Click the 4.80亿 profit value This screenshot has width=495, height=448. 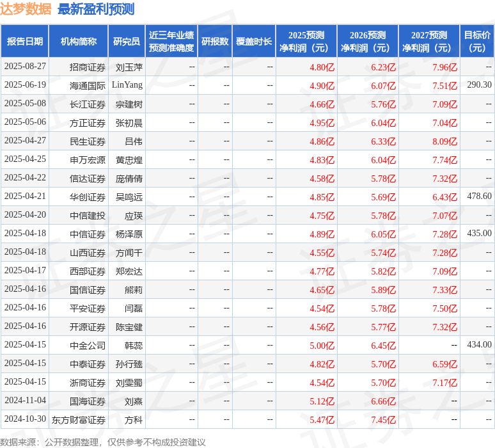point(322,67)
